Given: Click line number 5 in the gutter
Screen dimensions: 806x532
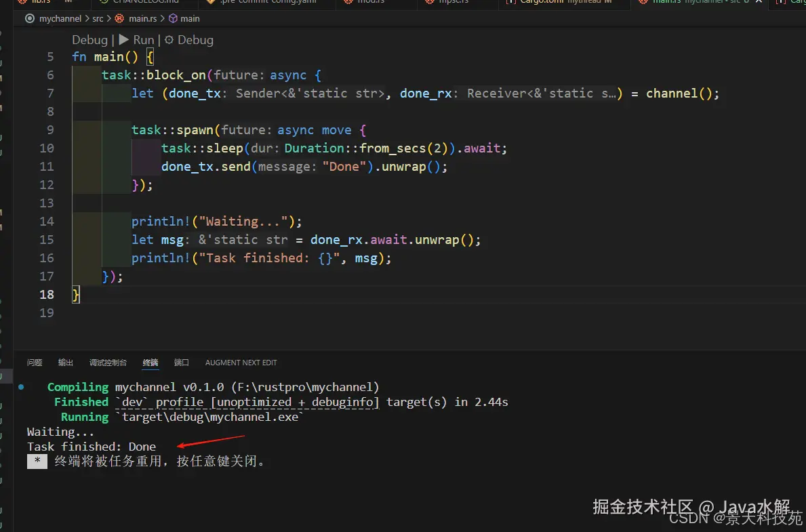Looking at the screenshot, I should click(50, 56).
